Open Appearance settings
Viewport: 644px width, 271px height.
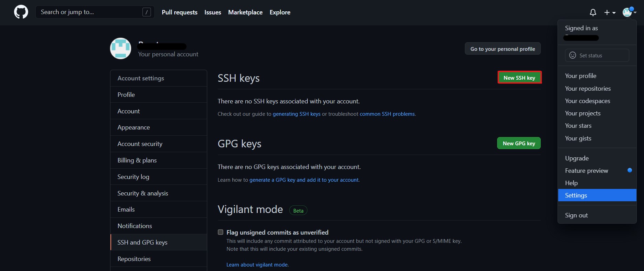point(159,127)
